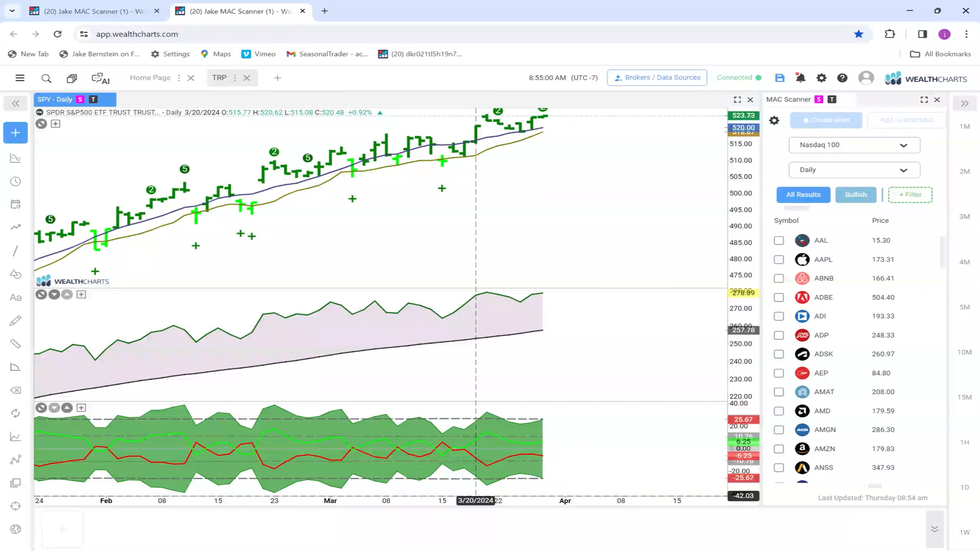Image resolution: width=980 pixels, height=551 pixels.
Task: Select the pencil brush drawing tool
Action: pos(15,320)
